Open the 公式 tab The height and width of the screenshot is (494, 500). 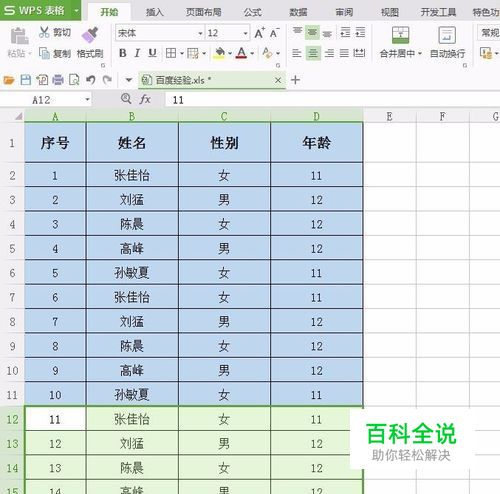pyautogui.click(x=252, y=12)
